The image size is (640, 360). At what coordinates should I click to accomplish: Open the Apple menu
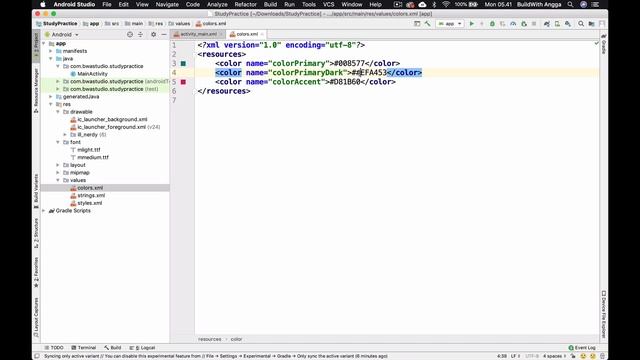click(x=43, y=4)
